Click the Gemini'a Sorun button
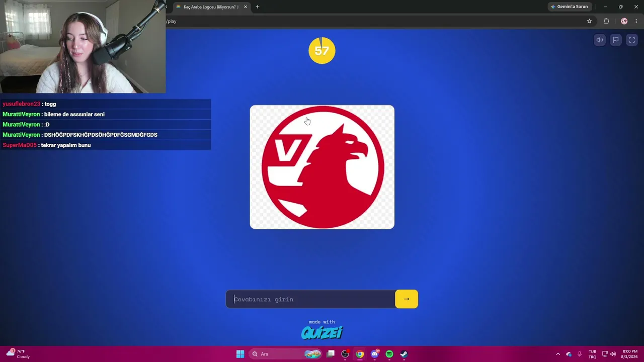The image size is (644, 362). click(569, 7)
